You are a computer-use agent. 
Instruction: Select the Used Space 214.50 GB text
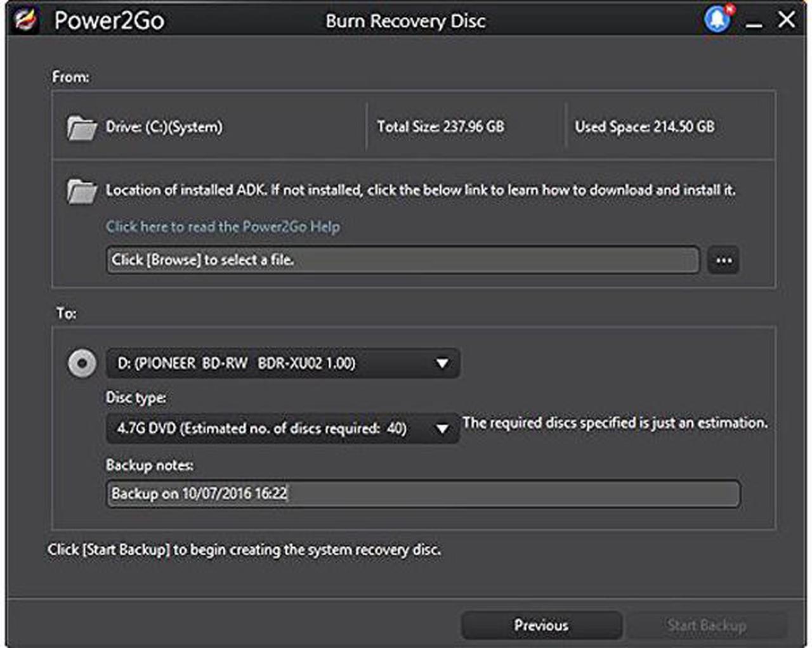point(645,127)
